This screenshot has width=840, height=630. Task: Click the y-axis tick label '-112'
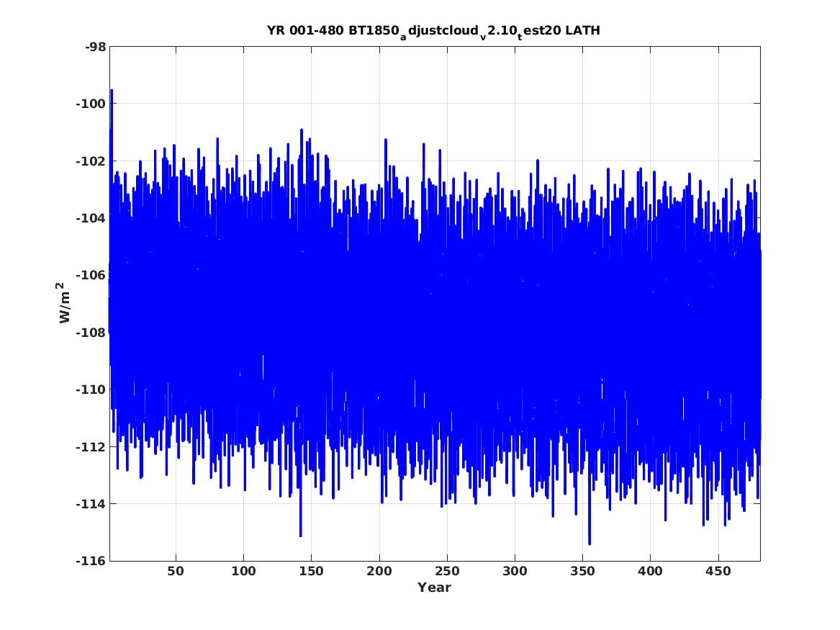click(x=91, y=447)
